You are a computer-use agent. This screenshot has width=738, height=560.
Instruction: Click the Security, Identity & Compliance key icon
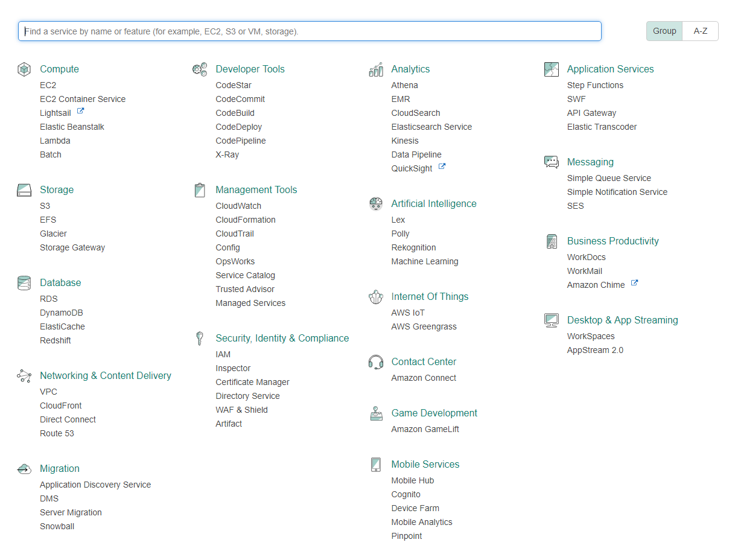click(200, 339)
